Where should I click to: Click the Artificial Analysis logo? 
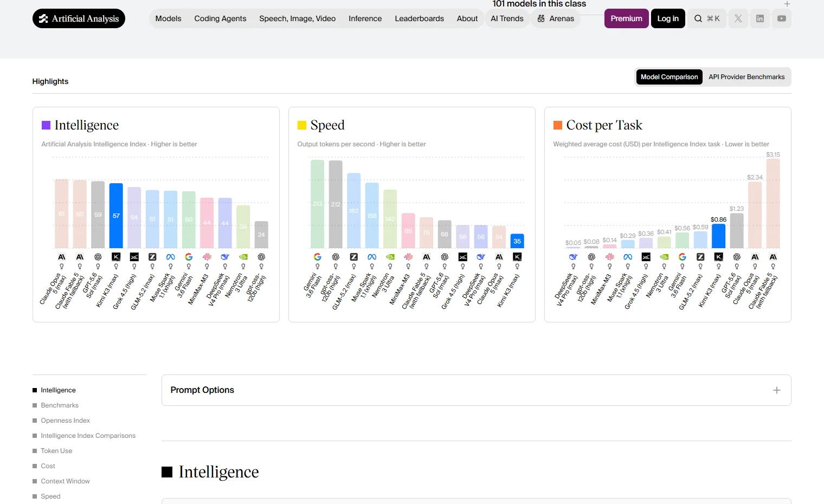pos(79,18)
